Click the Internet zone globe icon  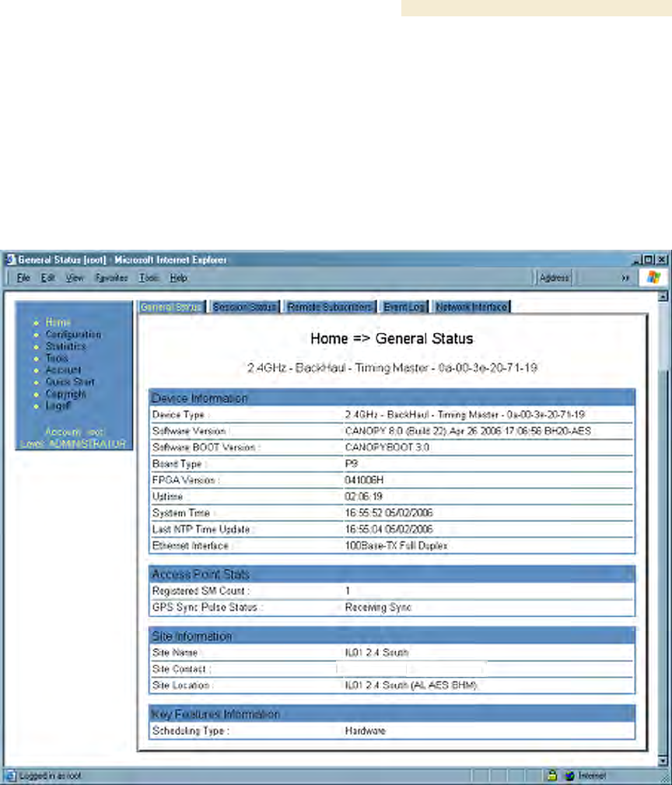click(x=569, y=776)
